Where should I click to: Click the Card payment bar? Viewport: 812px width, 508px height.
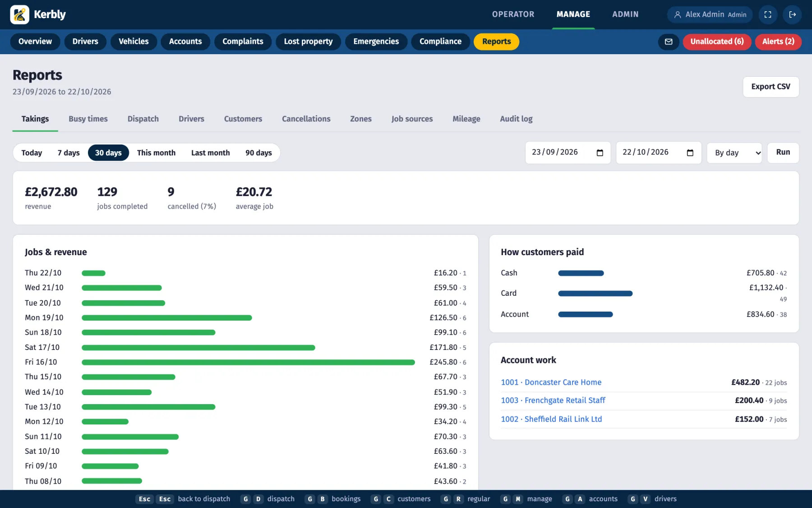[x=595, y=294]
